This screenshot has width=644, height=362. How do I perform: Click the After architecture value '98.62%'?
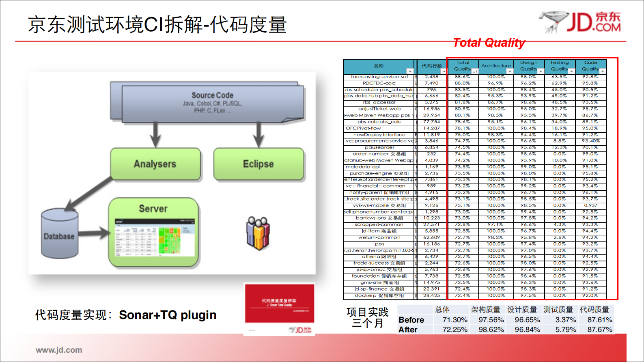[491, 330]
